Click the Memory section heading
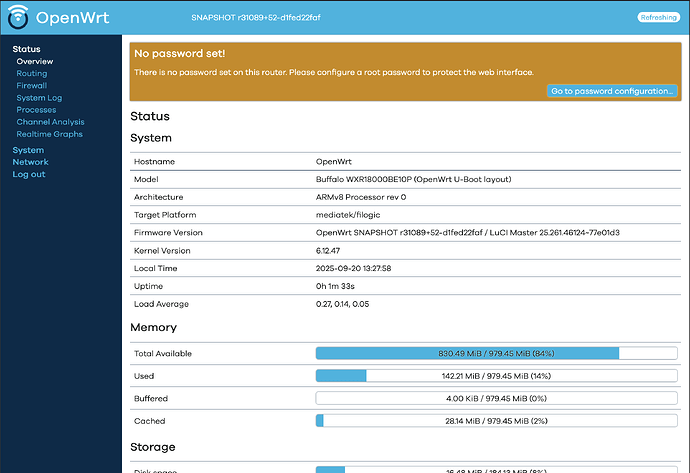 154,327
